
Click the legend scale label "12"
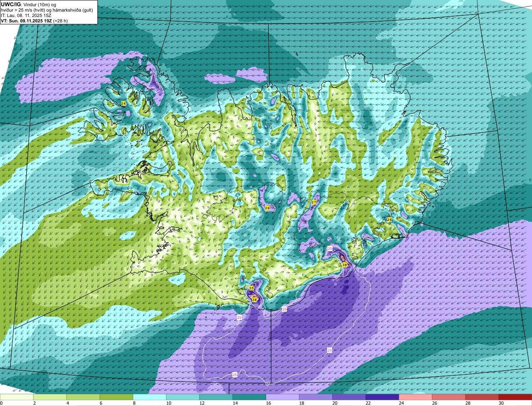(x=202, y=403)
